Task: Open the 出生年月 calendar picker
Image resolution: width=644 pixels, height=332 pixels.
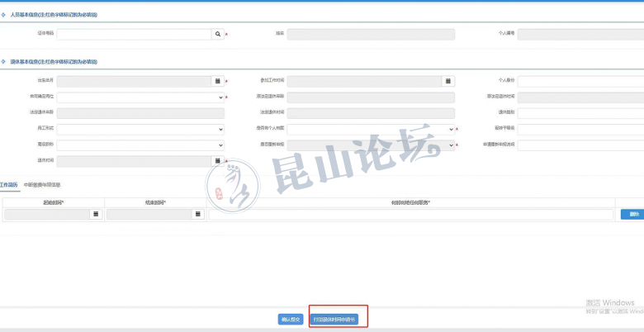Action: (x=218, y=81)
